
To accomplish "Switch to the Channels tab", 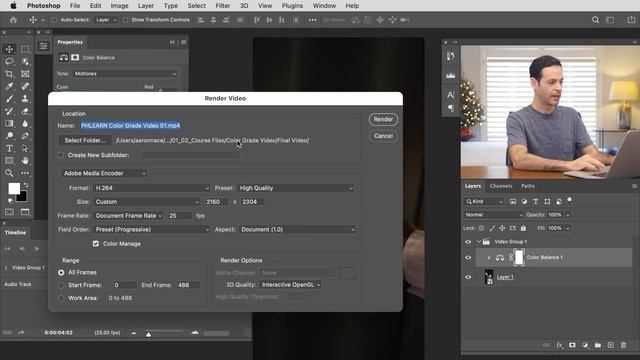I will pos(501,186).
